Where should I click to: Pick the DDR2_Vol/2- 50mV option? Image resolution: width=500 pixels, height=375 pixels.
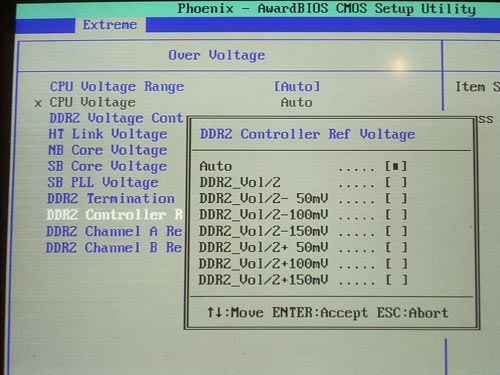[x=303, y=199]
